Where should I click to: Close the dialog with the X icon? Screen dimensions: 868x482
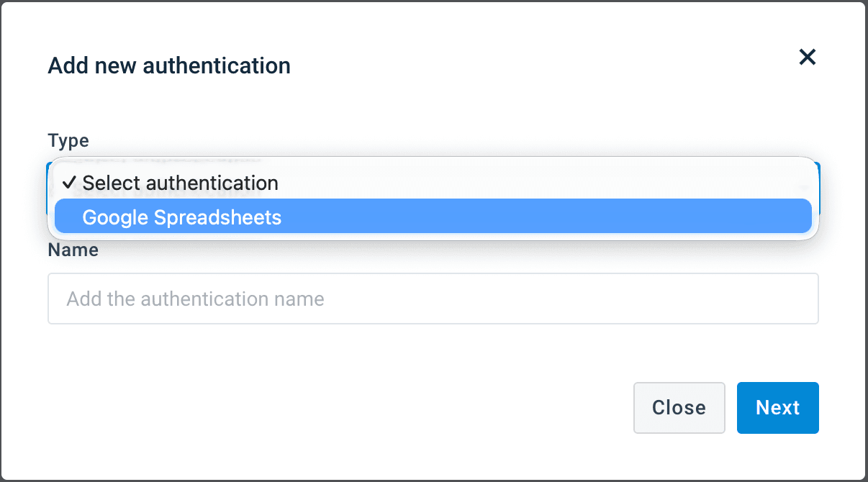(x=808, y=58)
